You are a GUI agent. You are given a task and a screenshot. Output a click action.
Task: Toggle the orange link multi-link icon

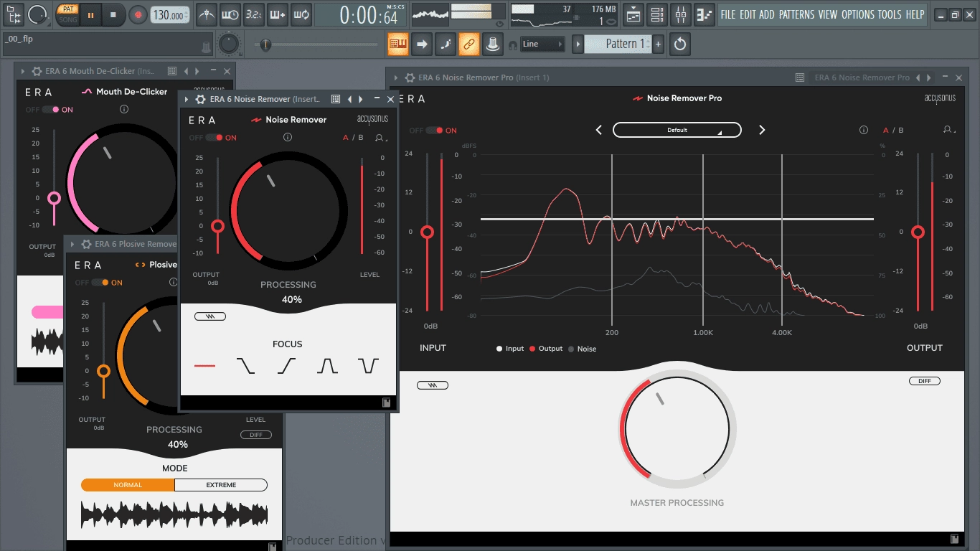tap(469, 44)
